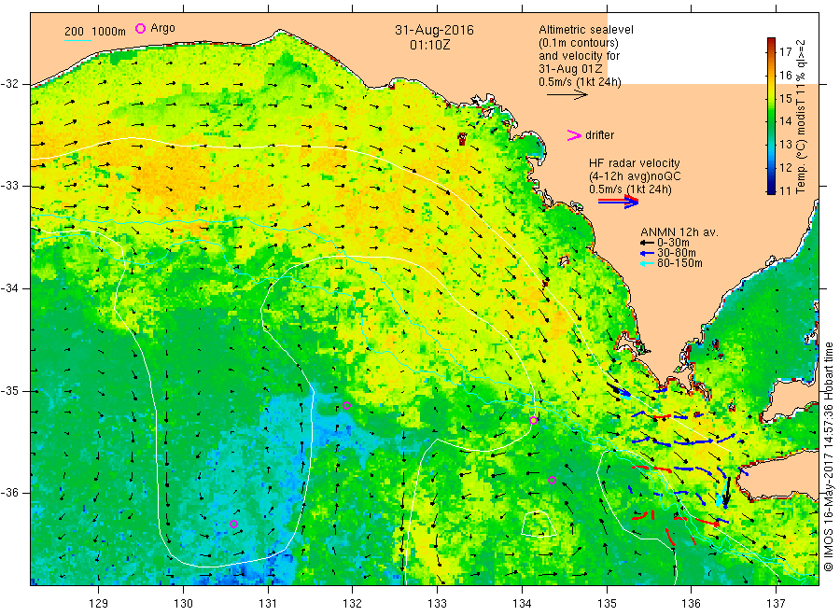Click the '200 1000m' isobath legend label

[95, 32]
